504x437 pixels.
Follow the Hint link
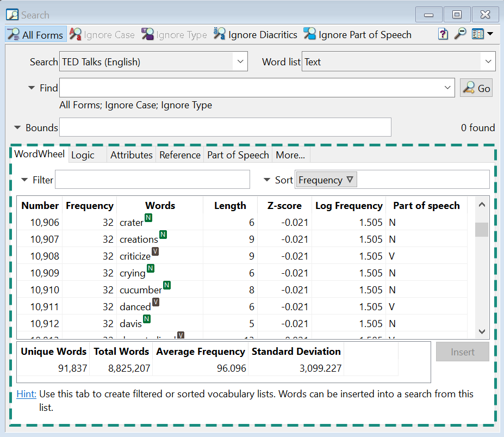click(26, 394)
